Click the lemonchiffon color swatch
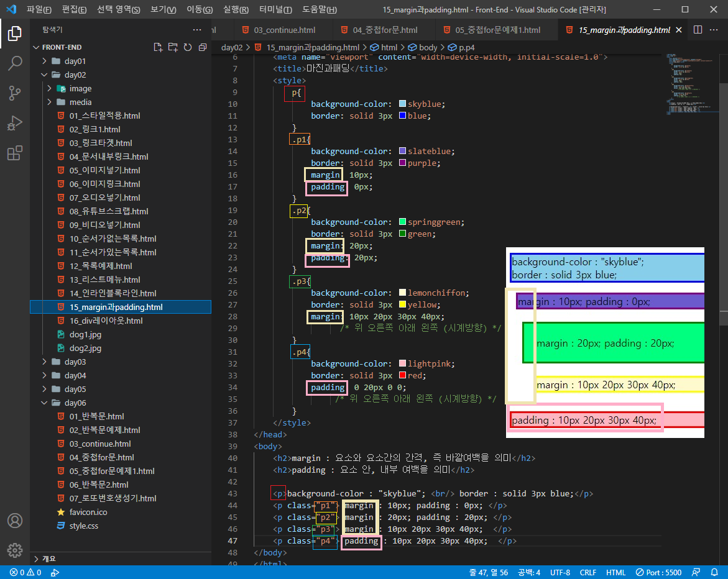 (x=402, y=292)
